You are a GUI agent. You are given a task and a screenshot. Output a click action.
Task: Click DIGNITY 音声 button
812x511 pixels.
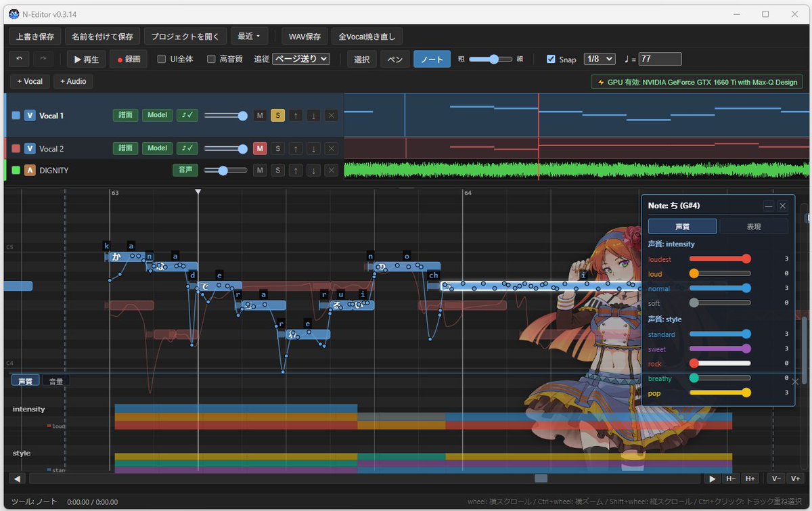point(185,171)
